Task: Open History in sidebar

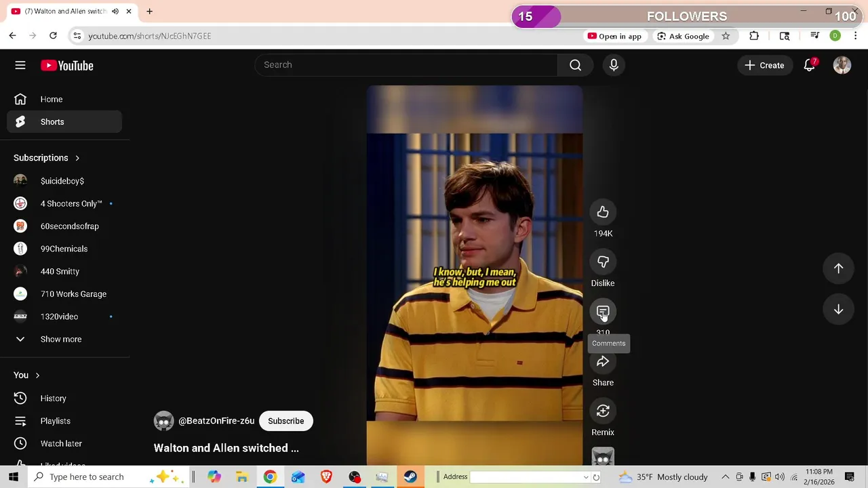Action: pyautogui.click(x=64, y=399)
